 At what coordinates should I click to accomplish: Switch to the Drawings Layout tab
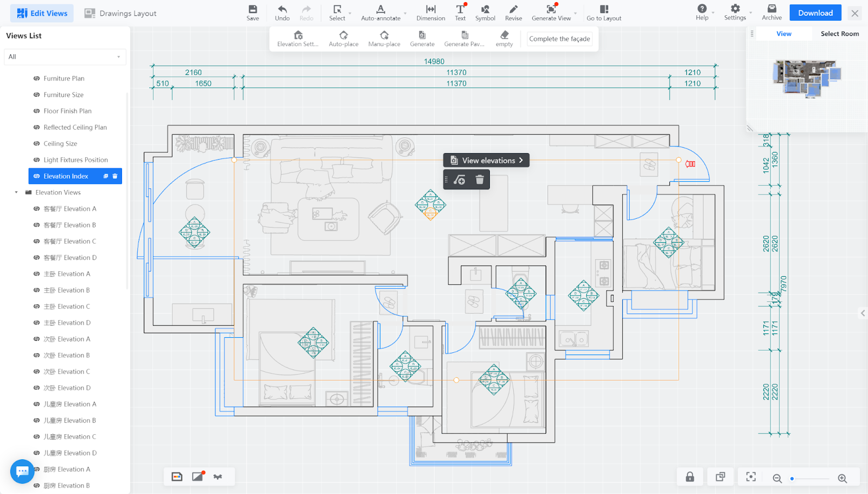click(x=120, y=13)
